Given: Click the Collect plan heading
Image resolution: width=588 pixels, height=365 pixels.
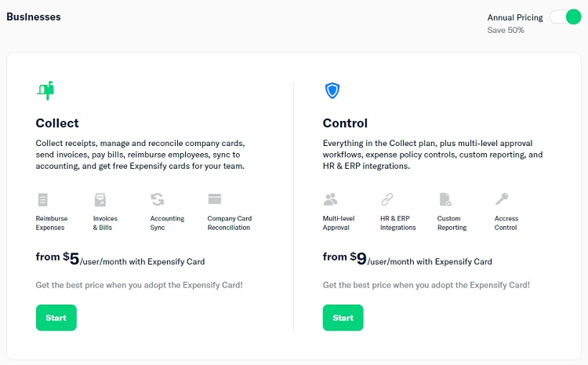Looking at the screenshot, I should 57,123.
